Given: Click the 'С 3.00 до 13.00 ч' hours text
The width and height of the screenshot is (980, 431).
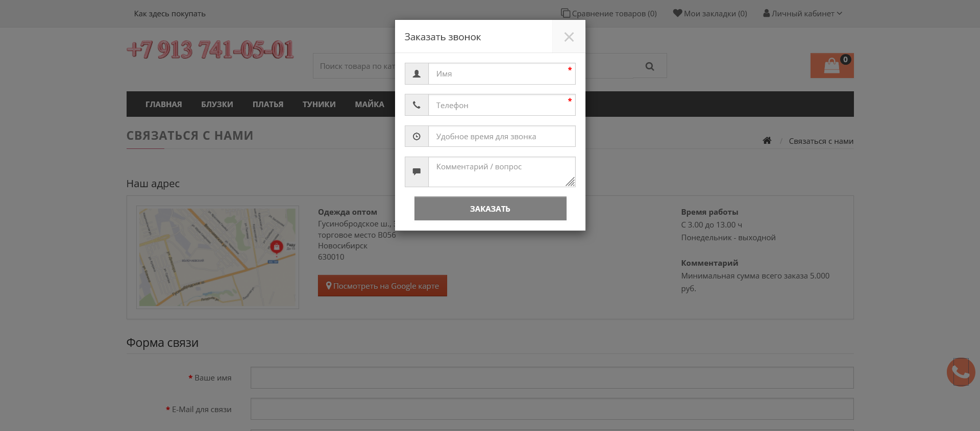Looking at the screenshot, I should click(x=712, y=225).
